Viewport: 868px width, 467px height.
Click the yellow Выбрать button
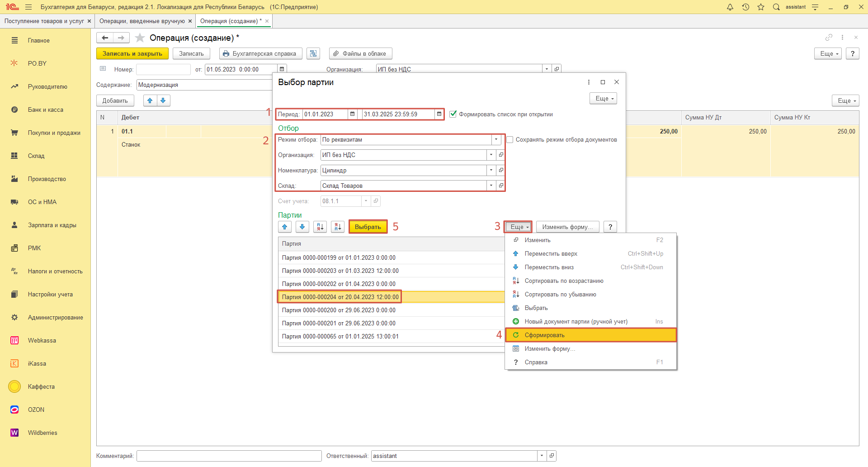tap(368, 227)
